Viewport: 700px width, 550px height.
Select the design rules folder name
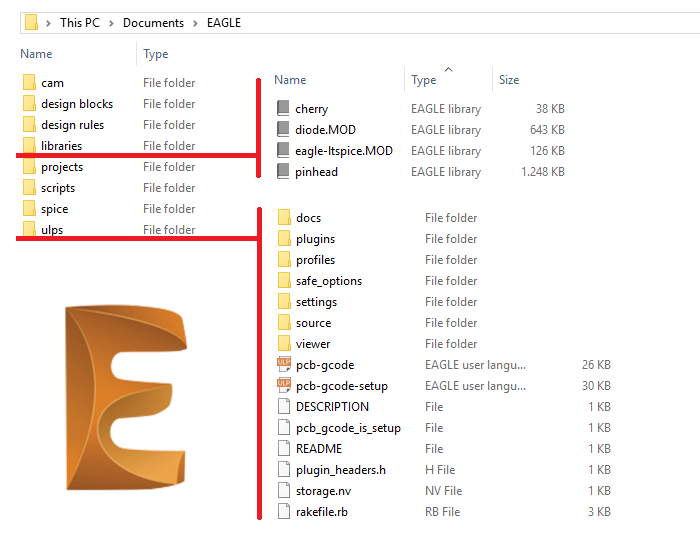[72, 125]
